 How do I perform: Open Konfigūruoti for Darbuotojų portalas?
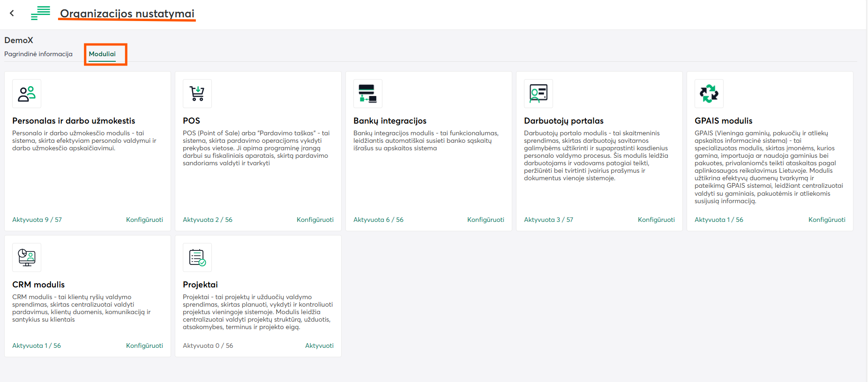click(x=656, y=220)
